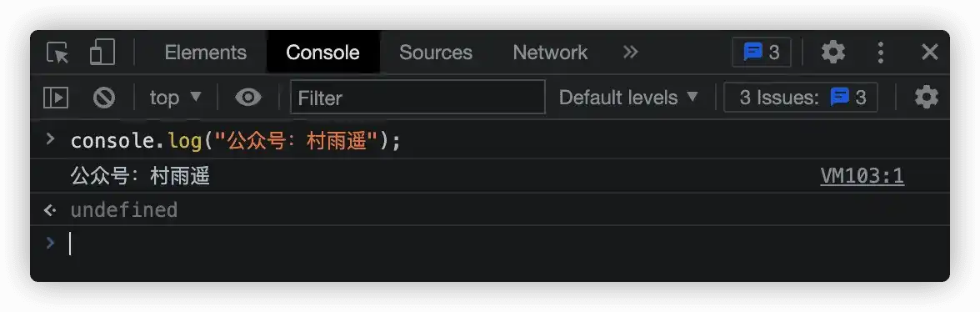This screenshot has width=980, height=312.
Task: Click the 3 Issues button
Action: coord(801,98)
